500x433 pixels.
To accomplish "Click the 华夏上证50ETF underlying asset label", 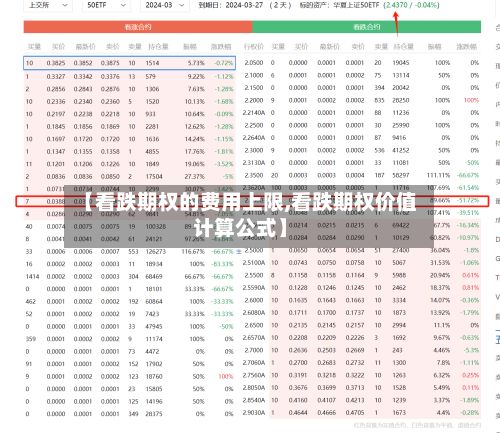I will point(357,5).
